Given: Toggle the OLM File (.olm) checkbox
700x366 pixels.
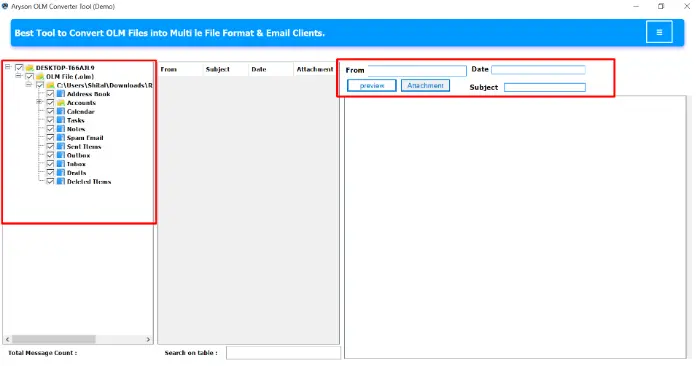Looking at the screenshot, I should pos(29,77).
